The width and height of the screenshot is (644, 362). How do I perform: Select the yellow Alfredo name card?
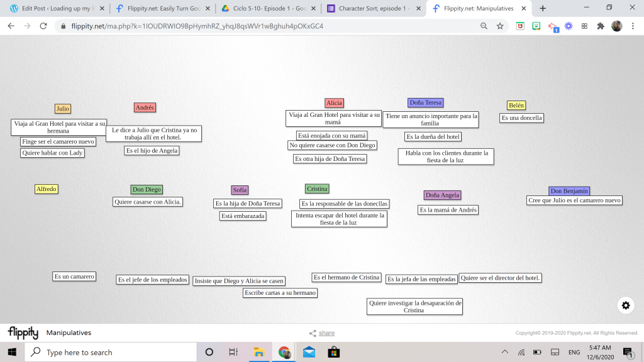47,189
